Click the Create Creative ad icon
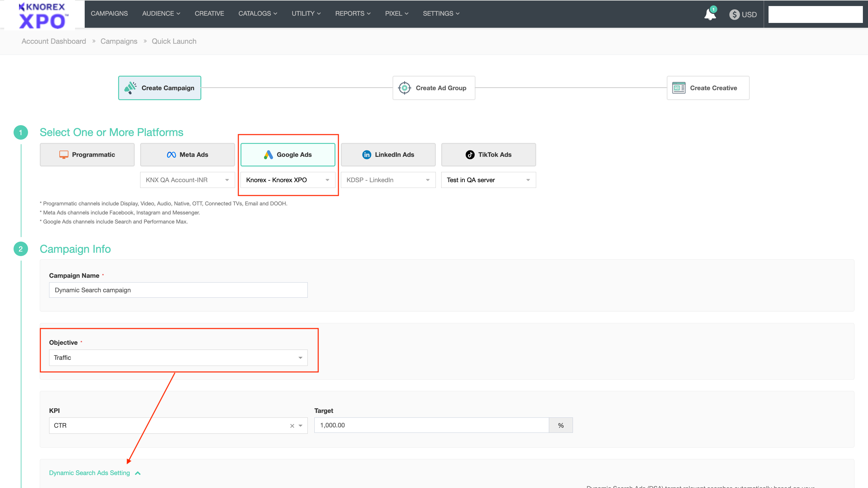Viewport: 868px width, 488px height. [679, 88]
